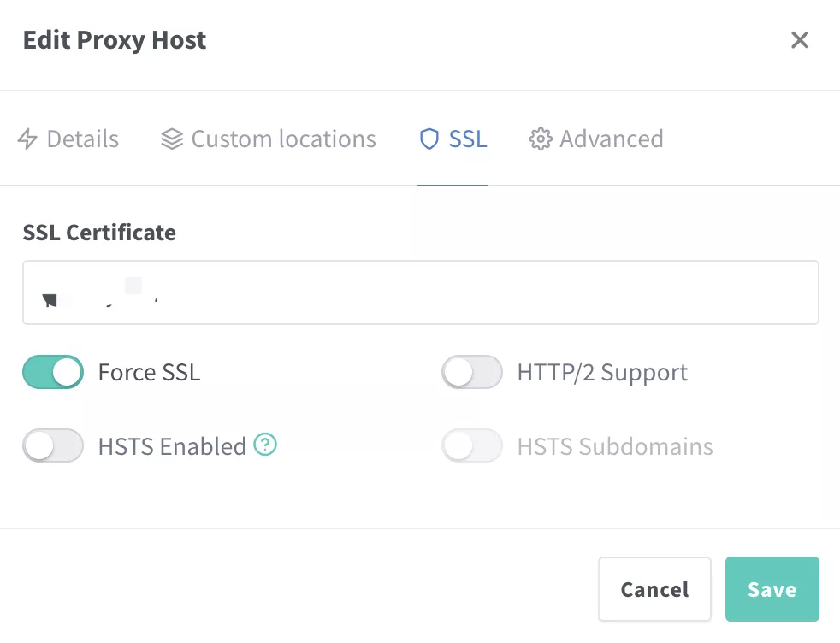Open the SSL Certificate dropdown

(x=420, y=292)
